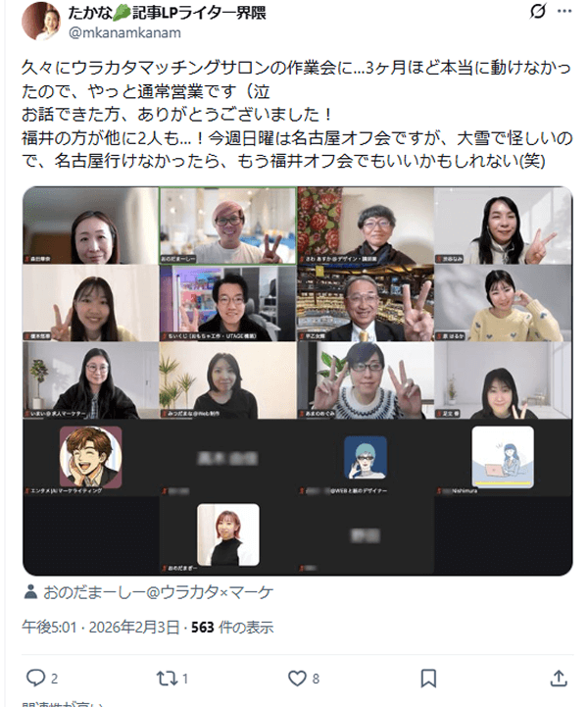Open the Zoom meeting screenshot image
Viewport: 588px width, 707px height.
click(297, 381)
